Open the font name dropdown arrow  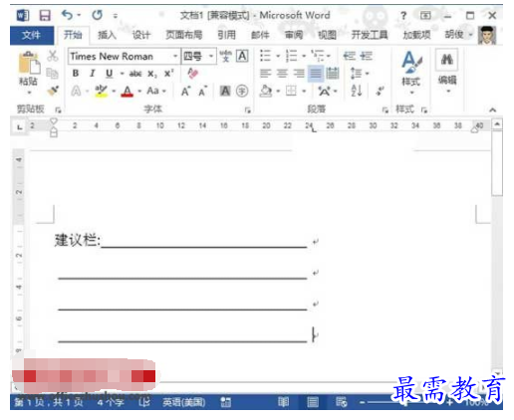coord(175,56)
